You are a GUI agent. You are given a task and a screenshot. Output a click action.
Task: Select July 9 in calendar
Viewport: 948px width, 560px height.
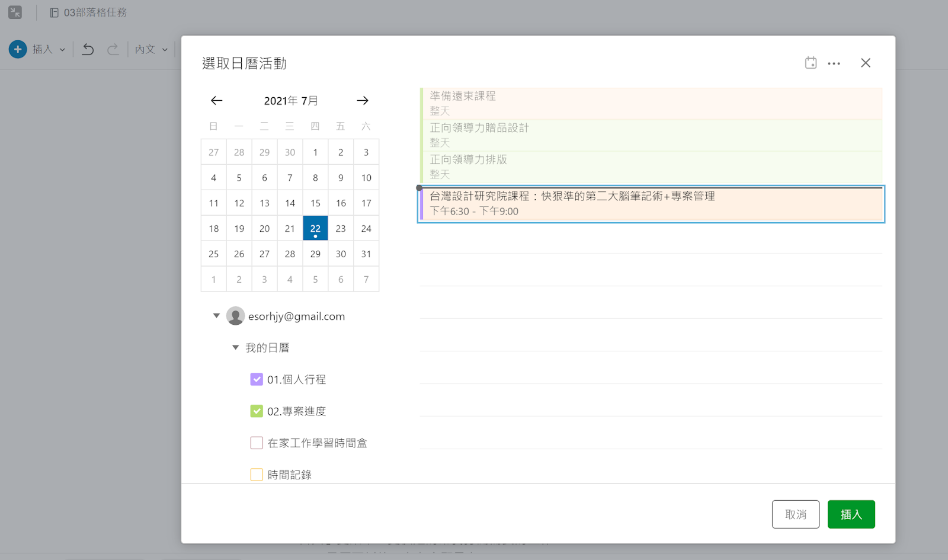click(x=341, y=178)
